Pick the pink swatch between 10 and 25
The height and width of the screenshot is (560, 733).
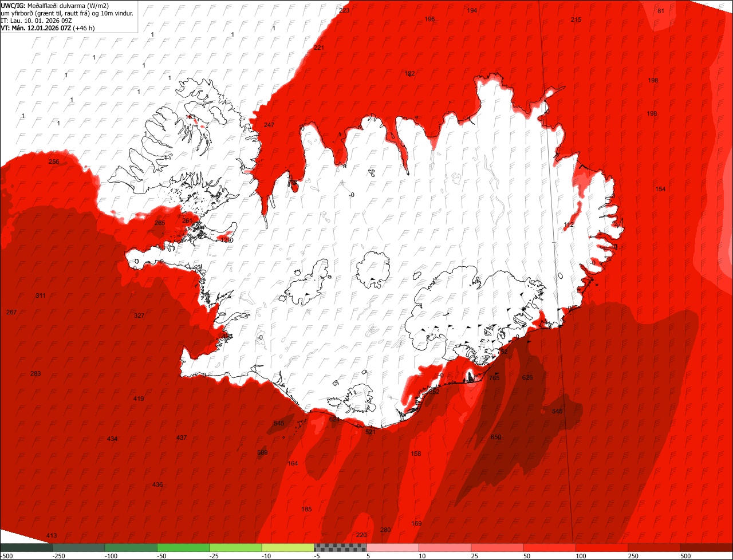pyautogui.click(x=445, y=547)
